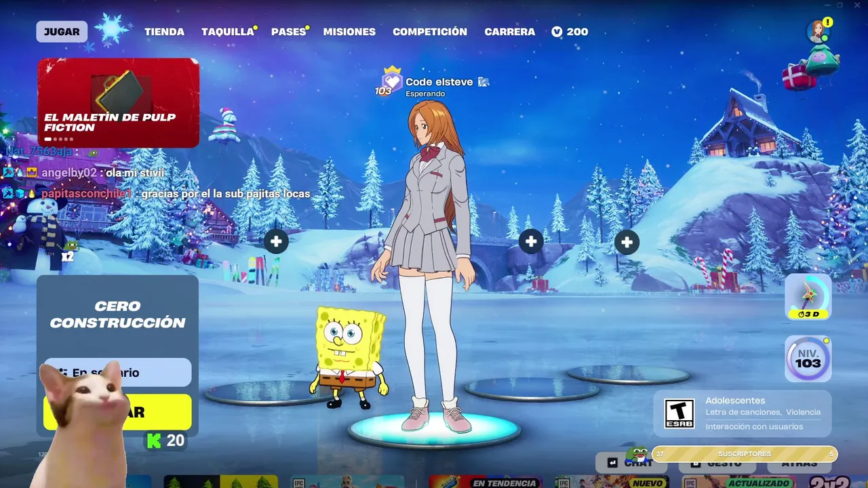Click the purple level 103 badge by player name
This screenshot has height=488, width=868.
click(391, 82)
